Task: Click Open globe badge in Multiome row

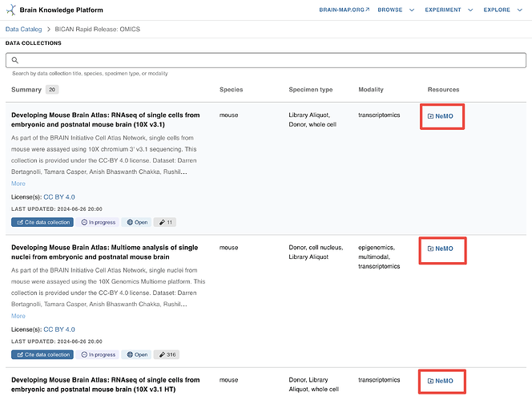Action: [137, 354]
